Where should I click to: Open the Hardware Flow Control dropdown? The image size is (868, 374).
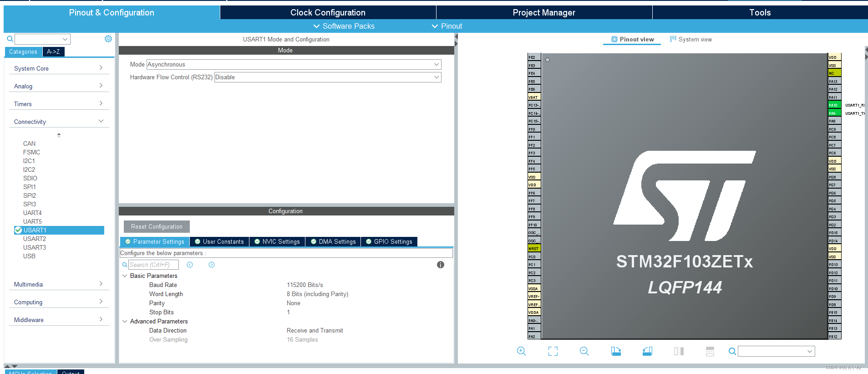(x=327, y=77)
